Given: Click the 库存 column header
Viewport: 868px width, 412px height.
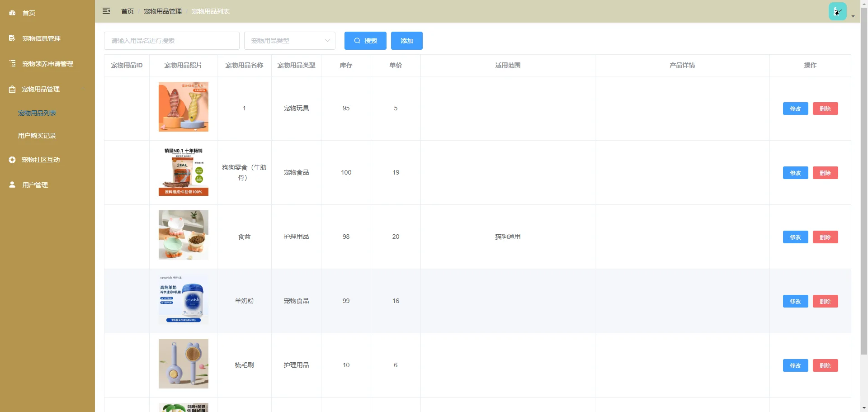Looking at the screenshot, I should [x=346, y=66].
